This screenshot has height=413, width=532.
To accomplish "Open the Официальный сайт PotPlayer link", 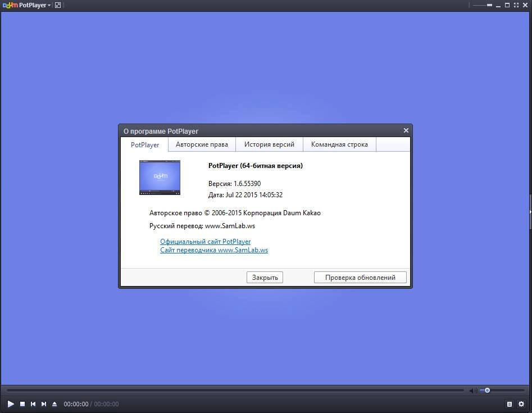I will pos(205,241).
